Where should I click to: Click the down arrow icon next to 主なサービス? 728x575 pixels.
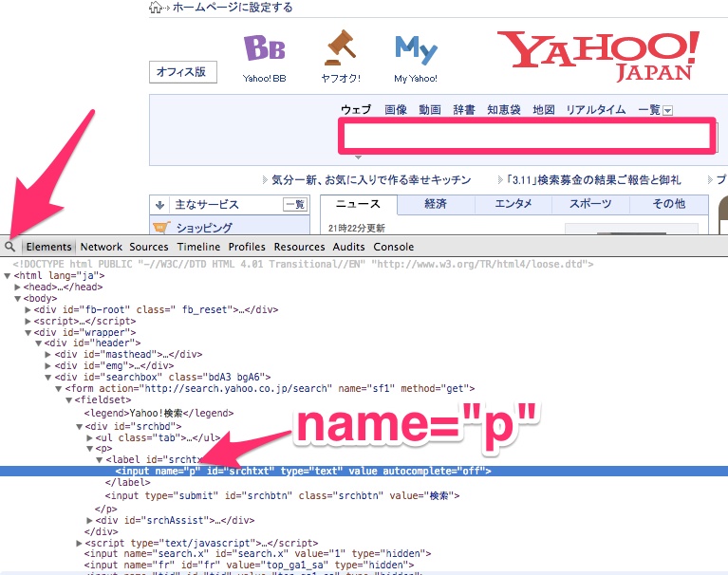tap(160, 205)
